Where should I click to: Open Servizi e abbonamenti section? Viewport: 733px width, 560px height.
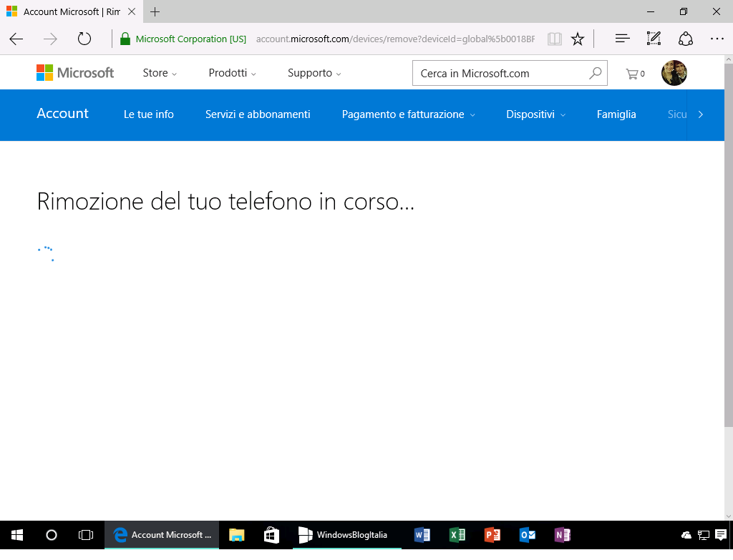click(258, 114)
